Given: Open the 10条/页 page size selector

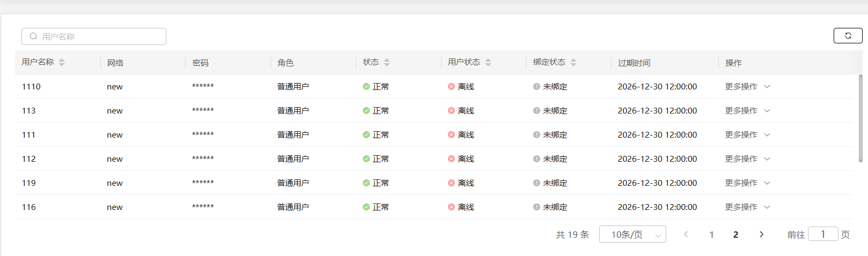Looking at the screenshot, I should (632, 235).
